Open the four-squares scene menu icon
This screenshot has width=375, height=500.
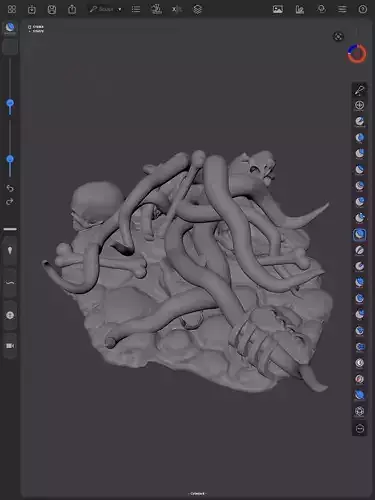(x=12, y=9)
